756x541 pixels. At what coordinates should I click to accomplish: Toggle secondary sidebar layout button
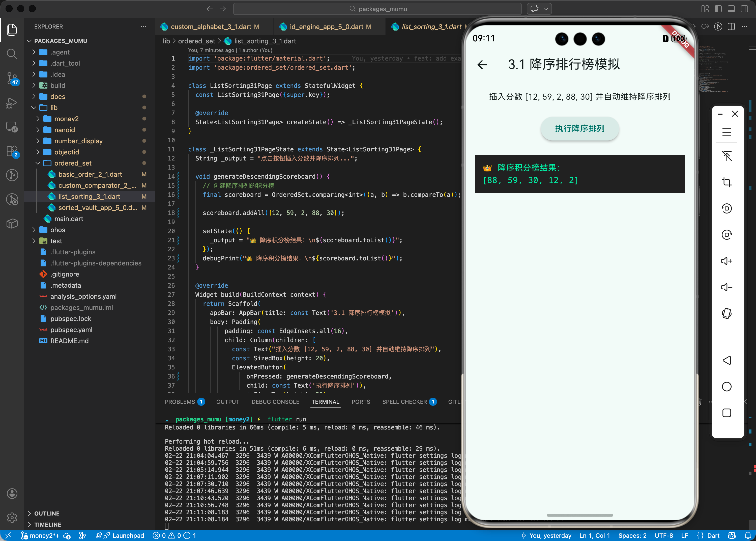point(744,9)
